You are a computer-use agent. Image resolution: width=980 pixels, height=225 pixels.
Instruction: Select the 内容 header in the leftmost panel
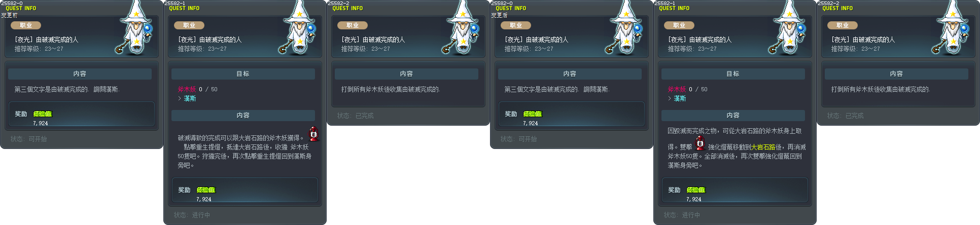click(80, 74)
